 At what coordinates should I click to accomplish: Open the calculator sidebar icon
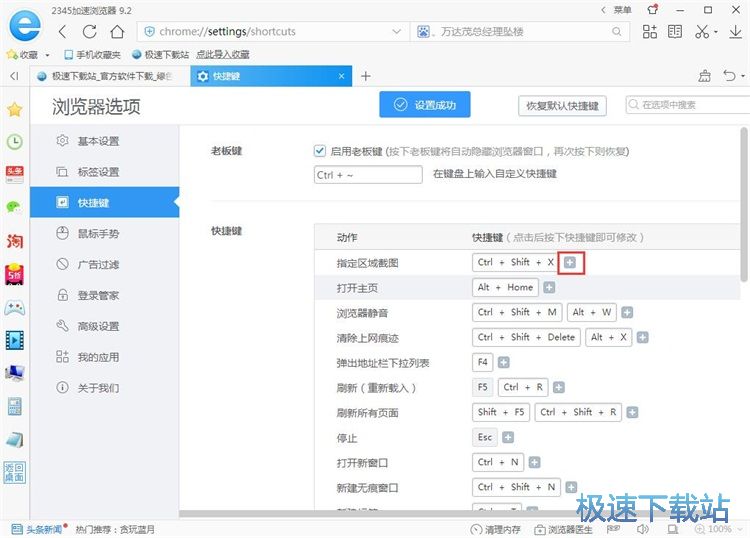point(15,406)
